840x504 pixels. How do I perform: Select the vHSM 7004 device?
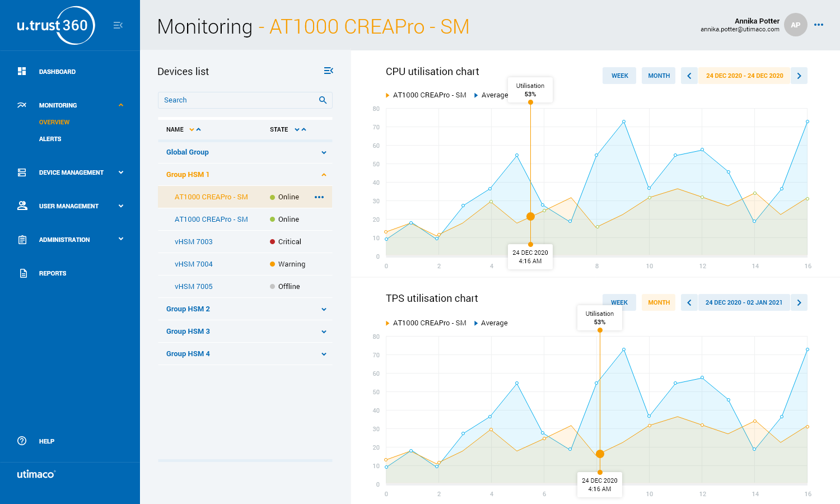194,264
